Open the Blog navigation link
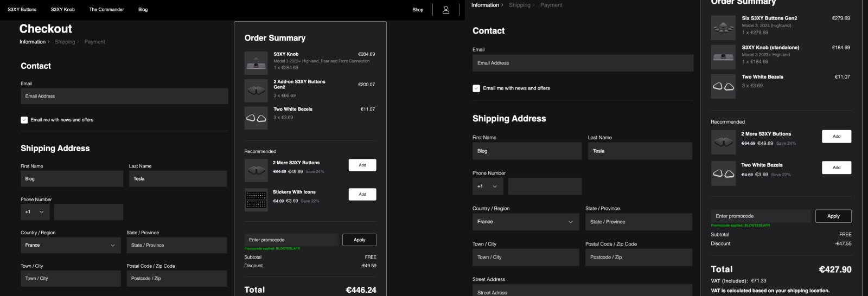Screen dimensions: 868x296 pos(143,10)
